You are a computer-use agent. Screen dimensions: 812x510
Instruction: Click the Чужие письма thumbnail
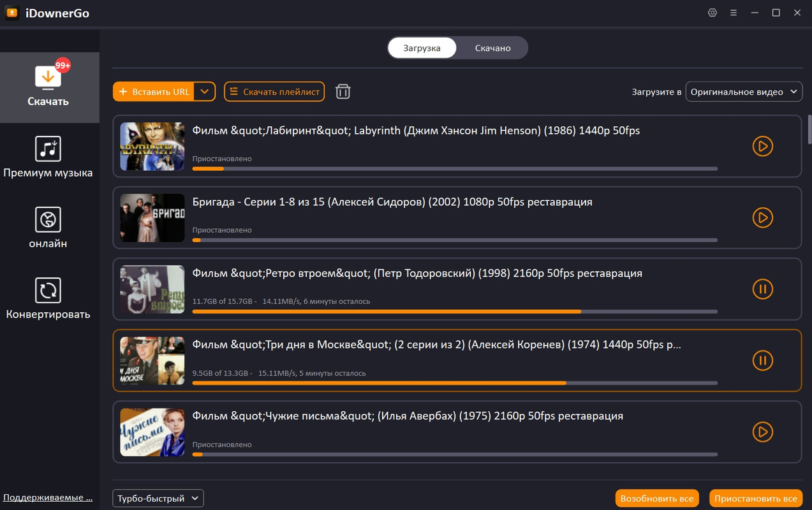(x=152, y=432)
